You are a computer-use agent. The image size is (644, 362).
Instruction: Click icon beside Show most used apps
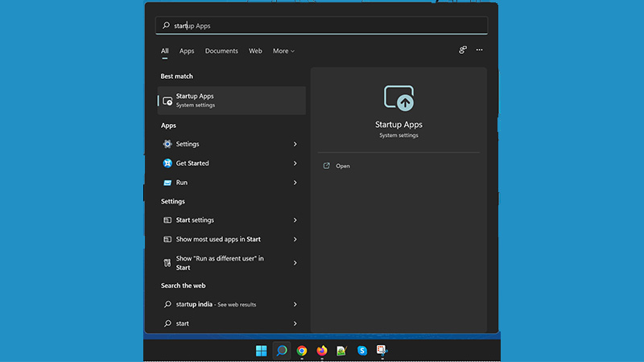[167, 239]
